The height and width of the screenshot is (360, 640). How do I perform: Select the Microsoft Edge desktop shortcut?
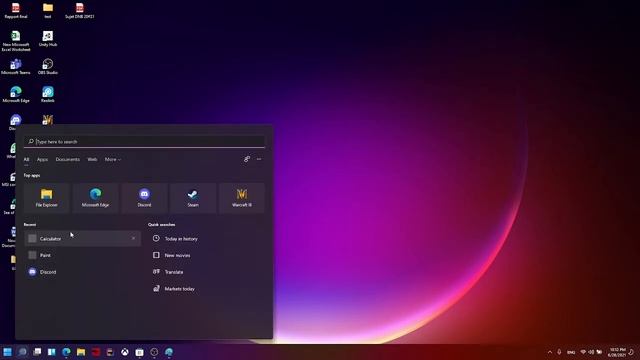[16, 95]
